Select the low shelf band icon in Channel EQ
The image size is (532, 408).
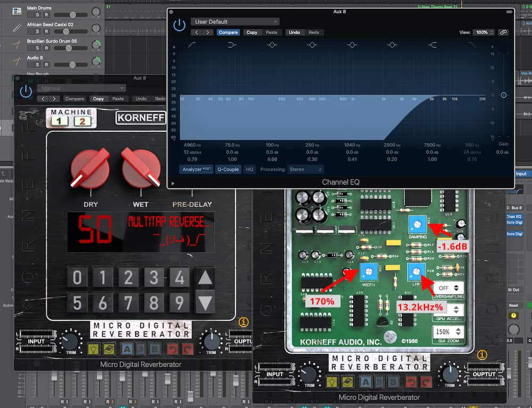point(232,45)
